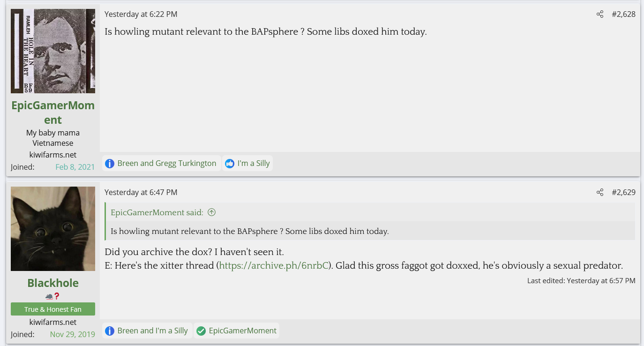
Task: Click the share icon on post #2,629
Action: pos(599,192)
